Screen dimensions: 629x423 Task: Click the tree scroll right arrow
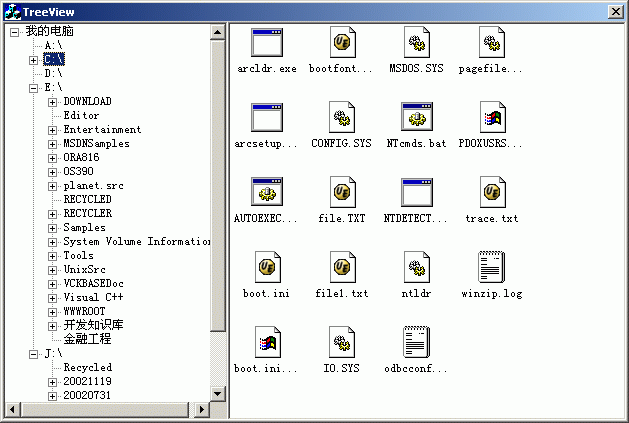(x=202, y=409)
